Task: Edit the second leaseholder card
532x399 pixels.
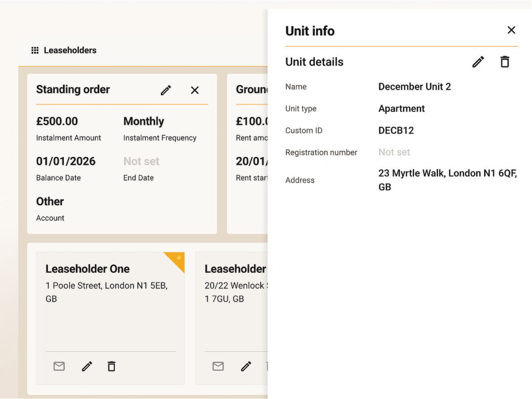Action: point(246,366)
